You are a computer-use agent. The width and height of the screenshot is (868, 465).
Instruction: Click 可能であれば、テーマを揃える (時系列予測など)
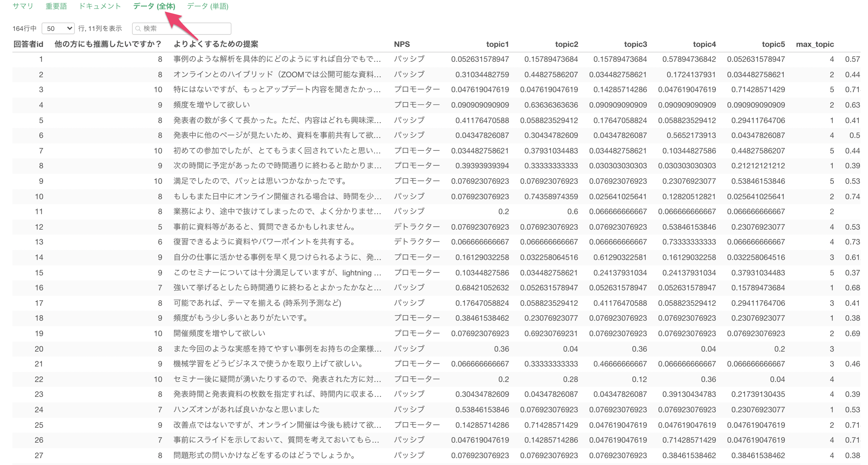pos(257,303)
